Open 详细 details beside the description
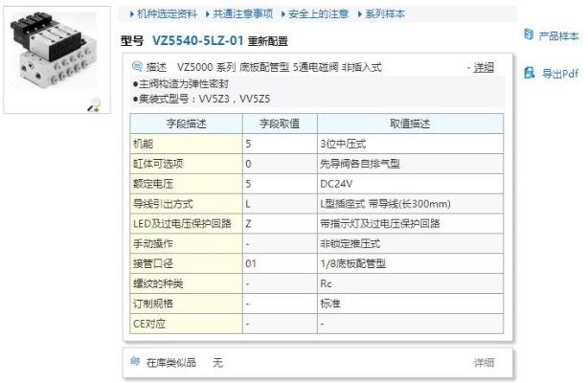 point(484,67)
